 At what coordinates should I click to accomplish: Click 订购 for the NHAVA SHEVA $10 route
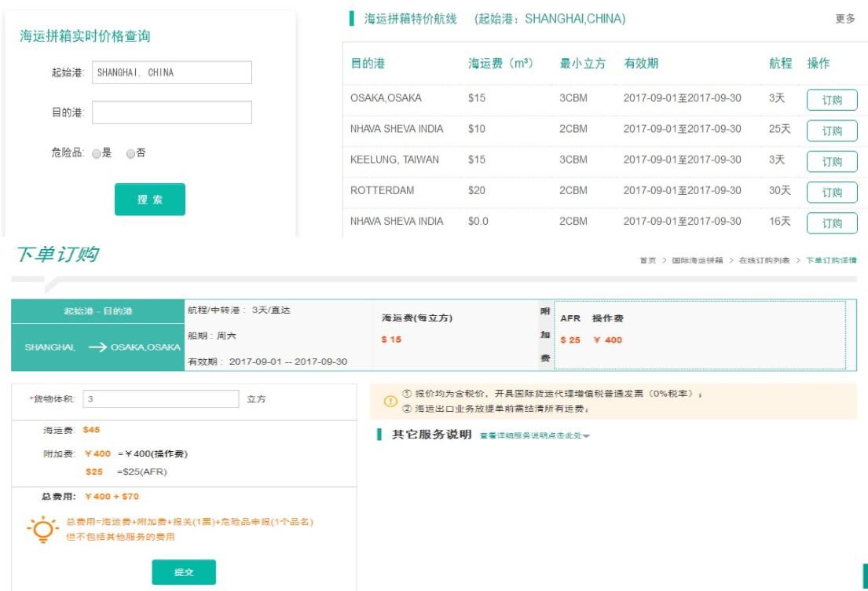832,131
